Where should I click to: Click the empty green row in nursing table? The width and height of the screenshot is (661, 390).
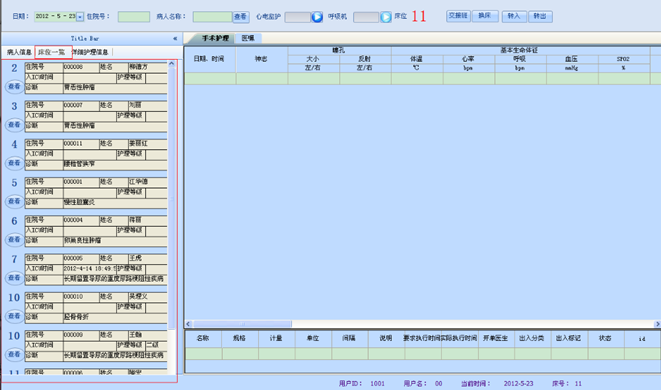click(x=422, y=78)
